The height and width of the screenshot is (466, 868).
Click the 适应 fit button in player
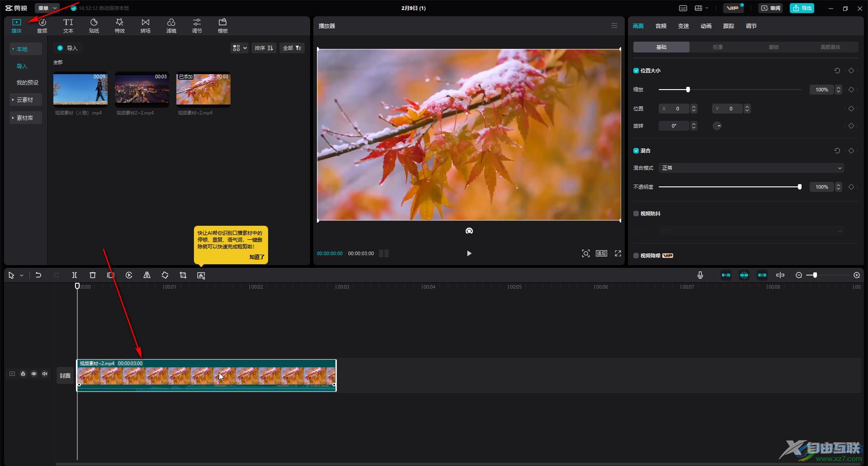[x=601, y=253]
